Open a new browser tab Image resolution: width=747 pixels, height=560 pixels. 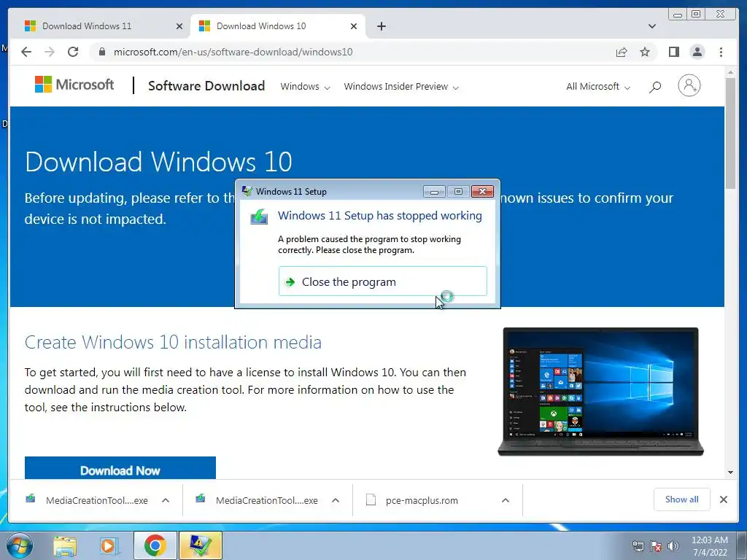coord(381,26)
